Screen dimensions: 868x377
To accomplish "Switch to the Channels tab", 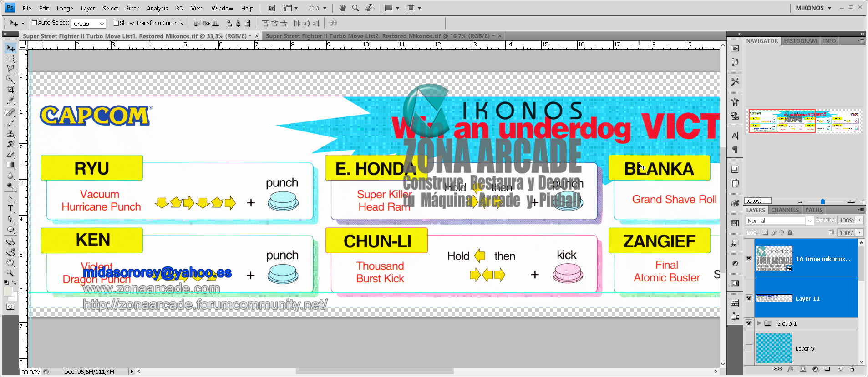I will click(785, 210).
